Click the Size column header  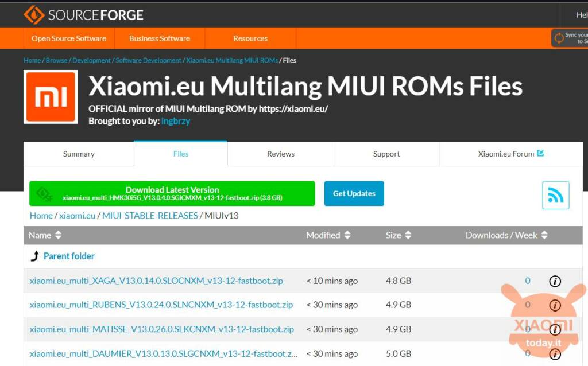click(393, 235)
